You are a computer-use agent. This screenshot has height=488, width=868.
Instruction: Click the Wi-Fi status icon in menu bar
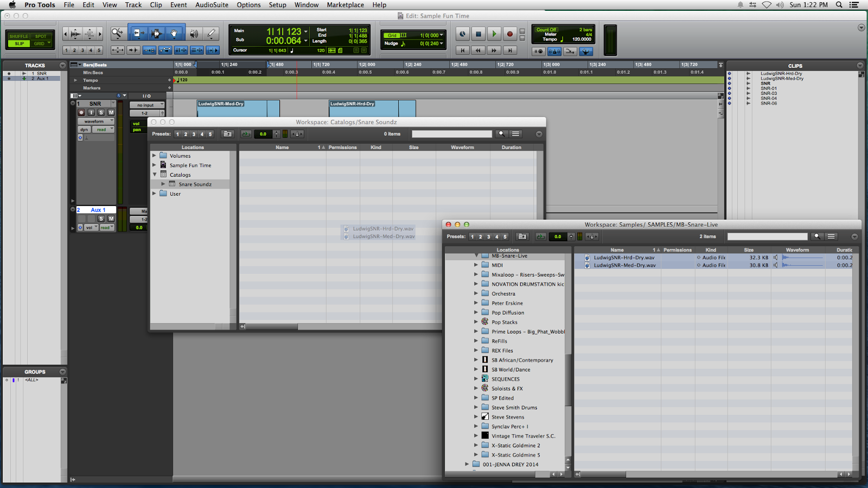coord(767,5)
